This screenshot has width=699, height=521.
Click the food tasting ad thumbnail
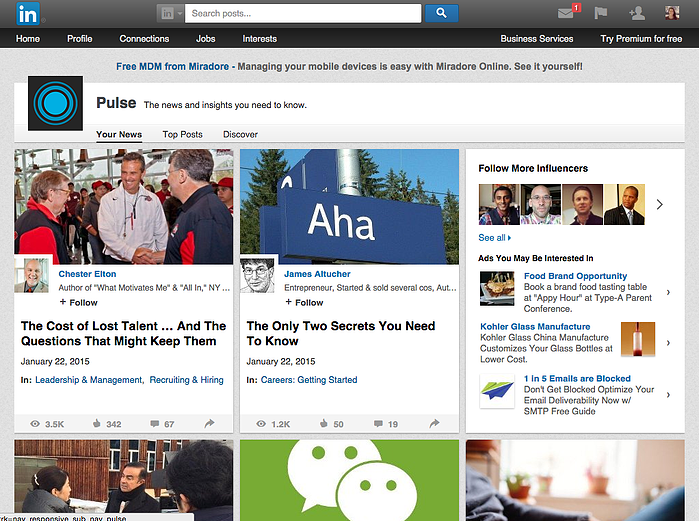point(497,288)
